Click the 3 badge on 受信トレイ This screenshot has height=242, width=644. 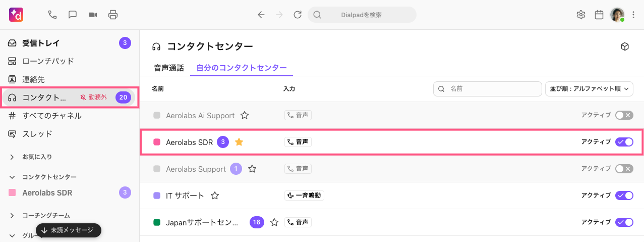coord(125,43)
